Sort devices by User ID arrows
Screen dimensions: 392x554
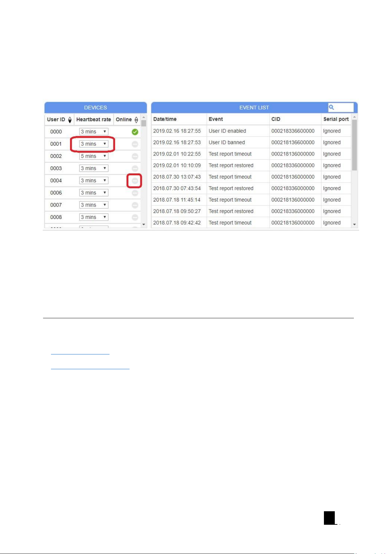coord(70,120)
